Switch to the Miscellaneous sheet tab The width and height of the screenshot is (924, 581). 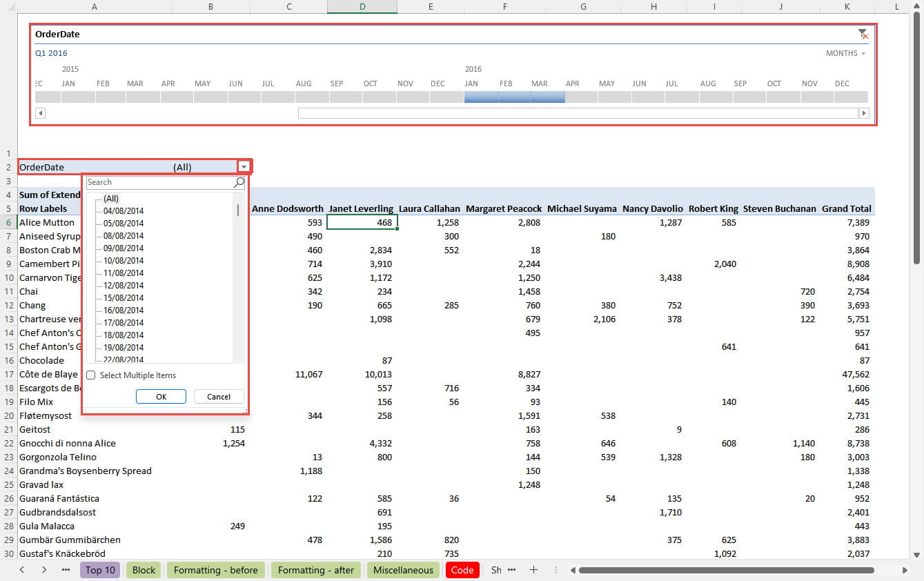pyautogui.click(x=404, y=570)
